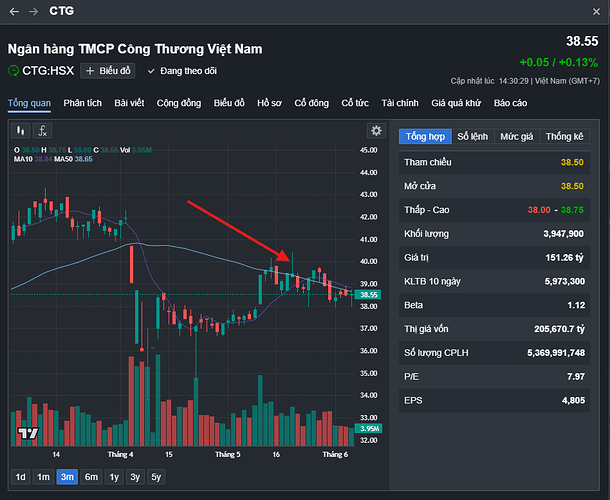
Task: Switch to 'Thống kê' panel tab
Action: (x=565, y=136)
